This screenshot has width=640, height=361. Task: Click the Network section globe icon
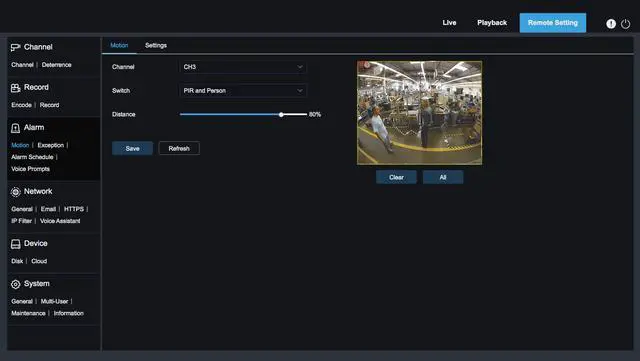tap(15, 192)
